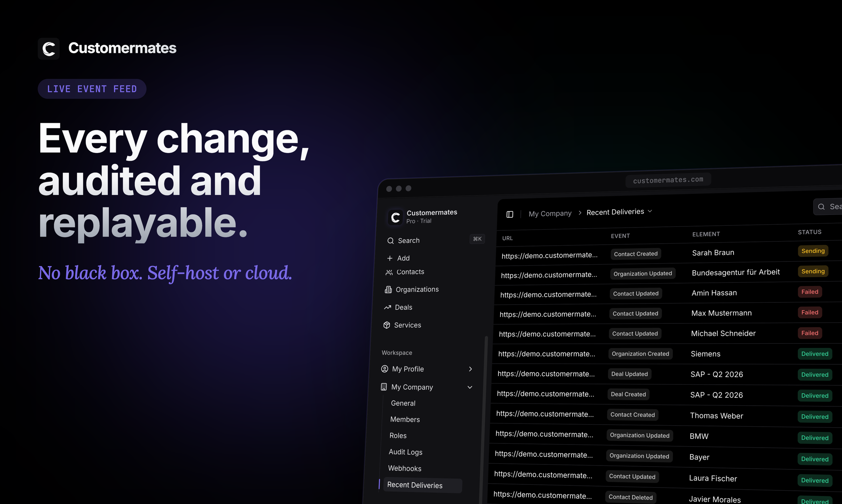Click Sending status for Sarah Braun

point(813,251)
